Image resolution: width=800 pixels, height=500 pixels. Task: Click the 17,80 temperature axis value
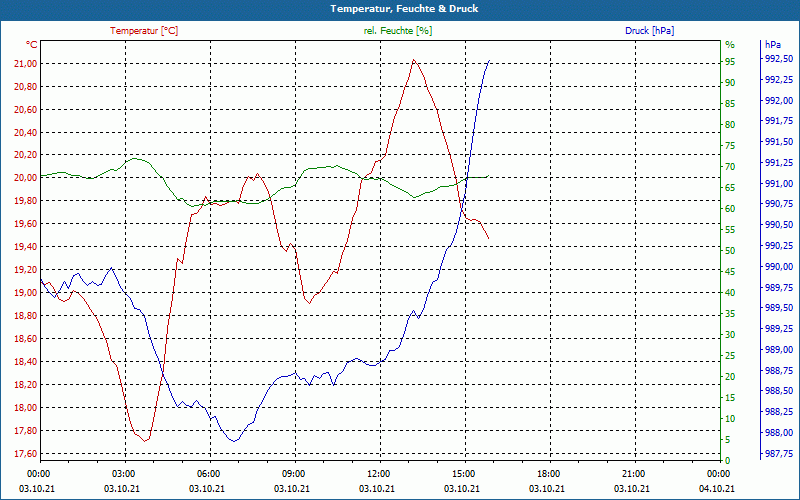point(26,431)
